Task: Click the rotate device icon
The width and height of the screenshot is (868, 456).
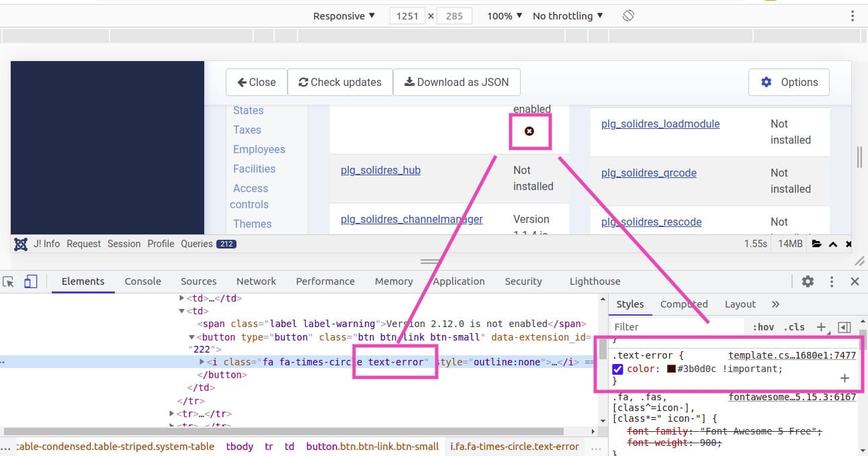Action: [628, 15]
